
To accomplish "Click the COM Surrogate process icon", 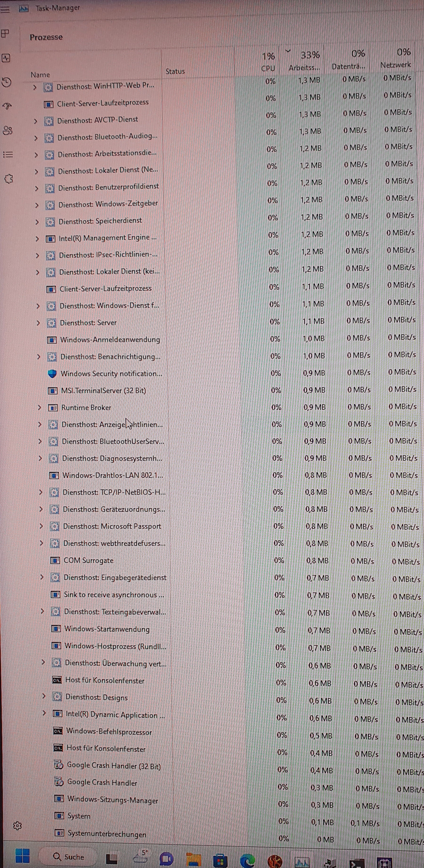I will pyautogui.click(x=55, y=560).
